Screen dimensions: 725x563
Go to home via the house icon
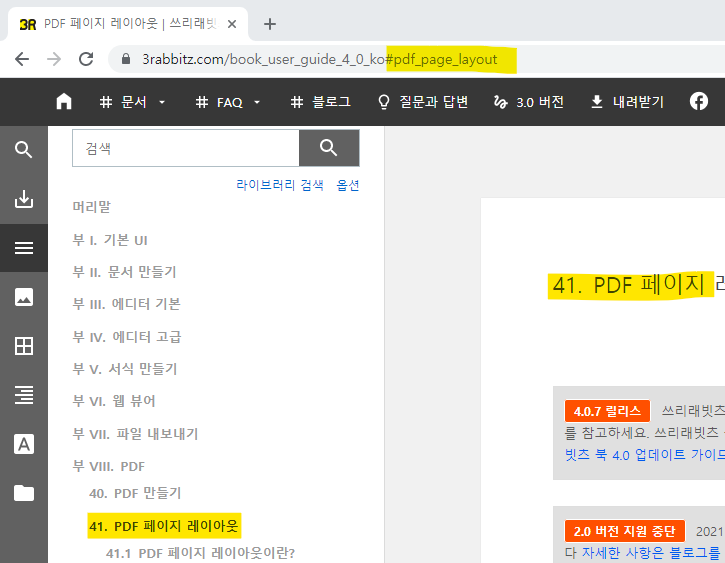tap(64, 101)
